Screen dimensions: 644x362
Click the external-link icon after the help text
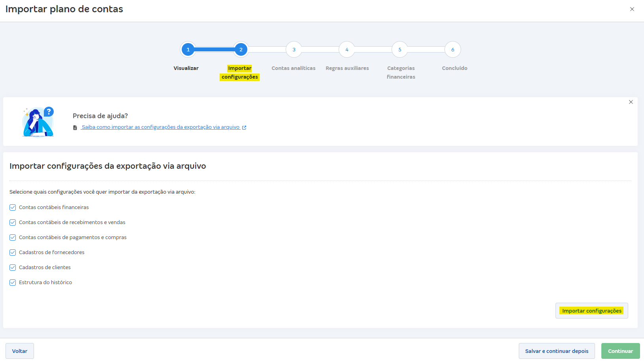coord(244,127)
